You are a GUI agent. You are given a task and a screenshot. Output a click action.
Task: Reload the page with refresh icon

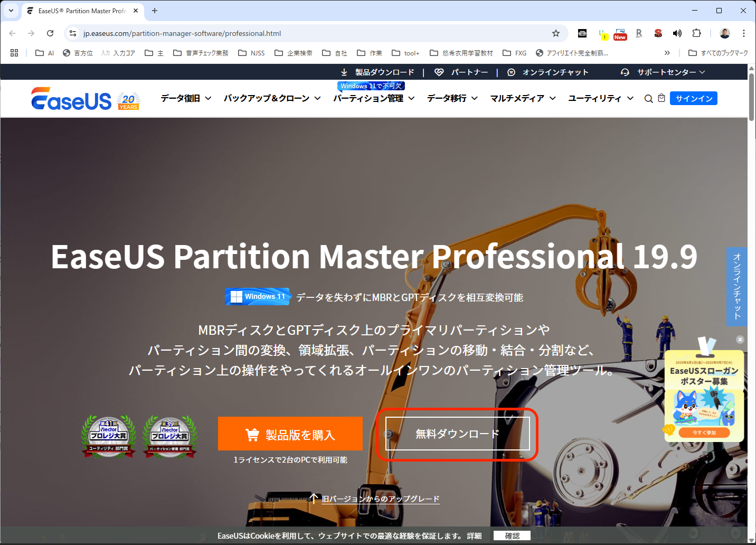[50, 33]
